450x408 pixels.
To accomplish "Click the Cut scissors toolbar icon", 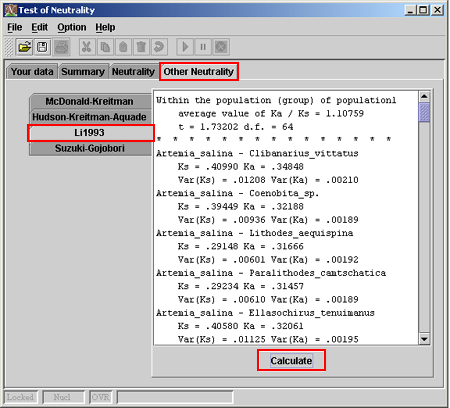I will point(87,47).
